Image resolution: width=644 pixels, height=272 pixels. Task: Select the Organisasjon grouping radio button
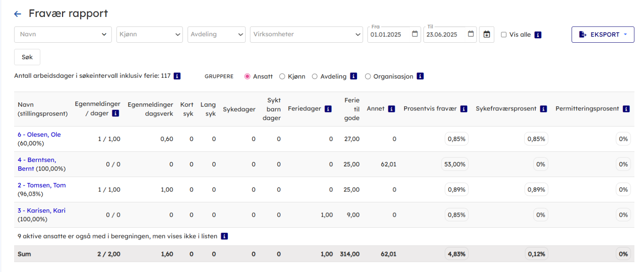(368, 77)
